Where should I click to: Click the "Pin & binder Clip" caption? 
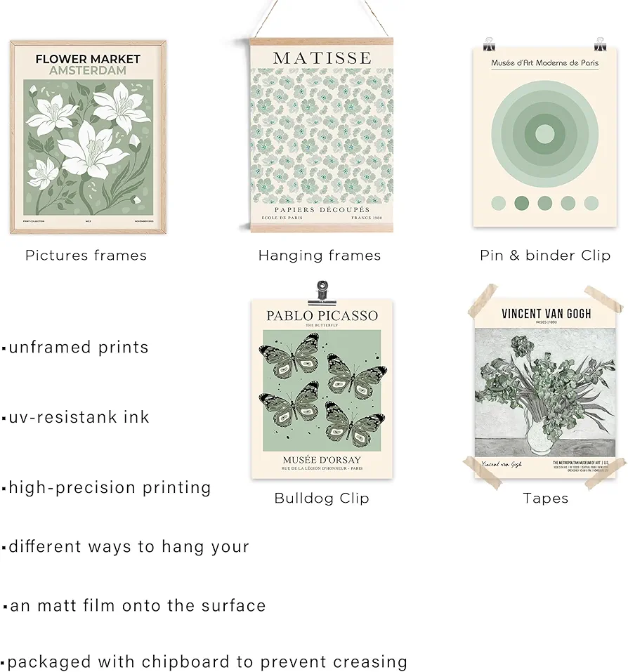[x=545, y=256]
